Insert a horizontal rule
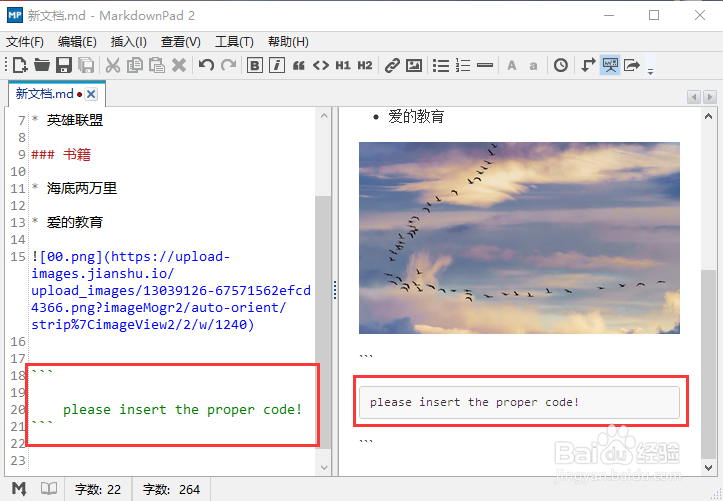This screenshot has width=723, height=501. pyautogui.click(x=485, y=65)
